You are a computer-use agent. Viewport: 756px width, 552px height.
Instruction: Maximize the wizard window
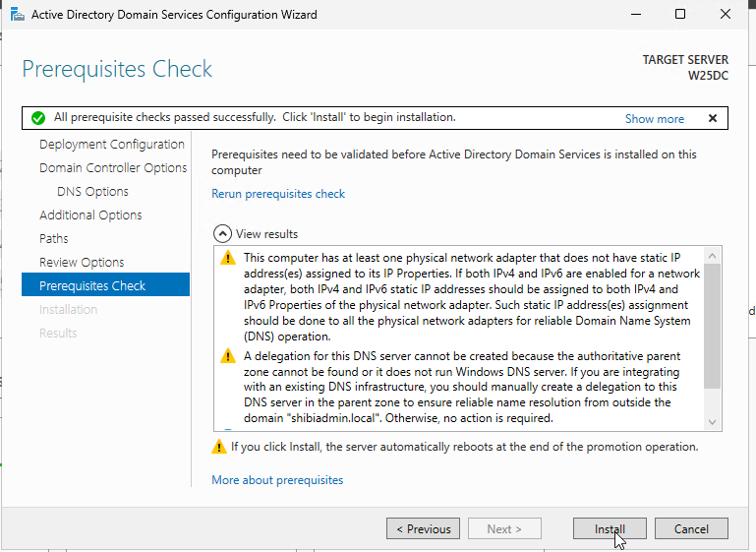click(680, 14)
